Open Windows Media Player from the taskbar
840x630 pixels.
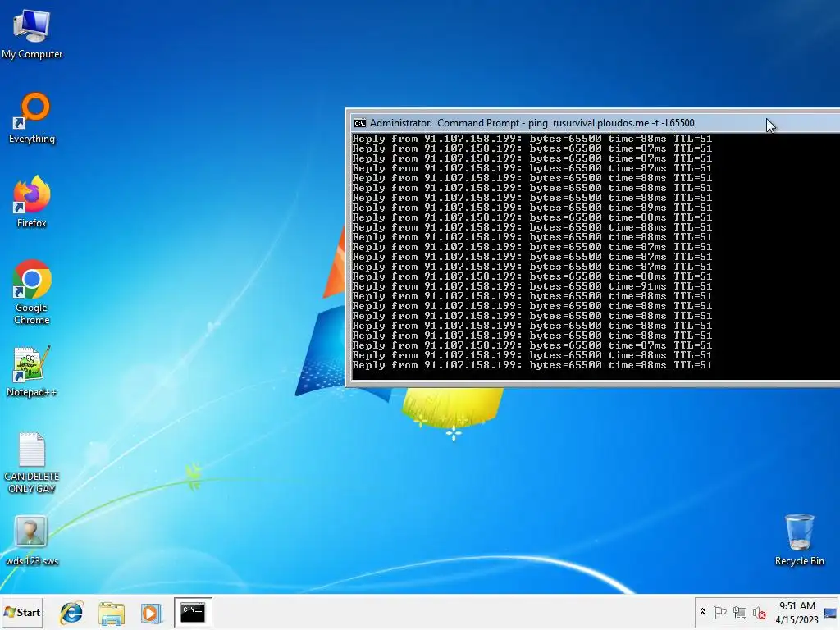(151, 613)
